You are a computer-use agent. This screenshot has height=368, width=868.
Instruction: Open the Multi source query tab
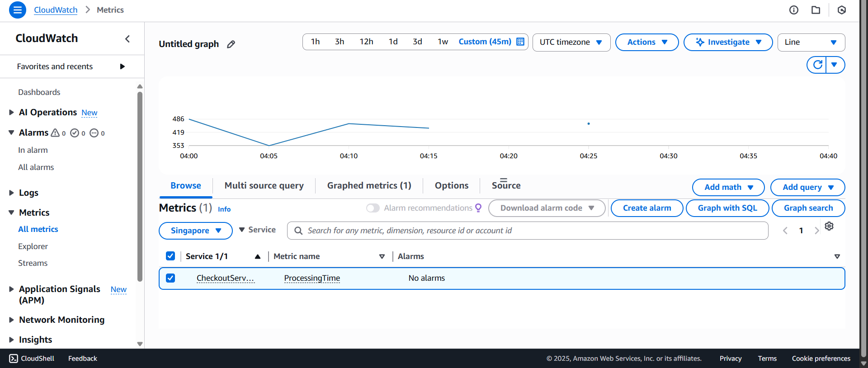point(264,186)
